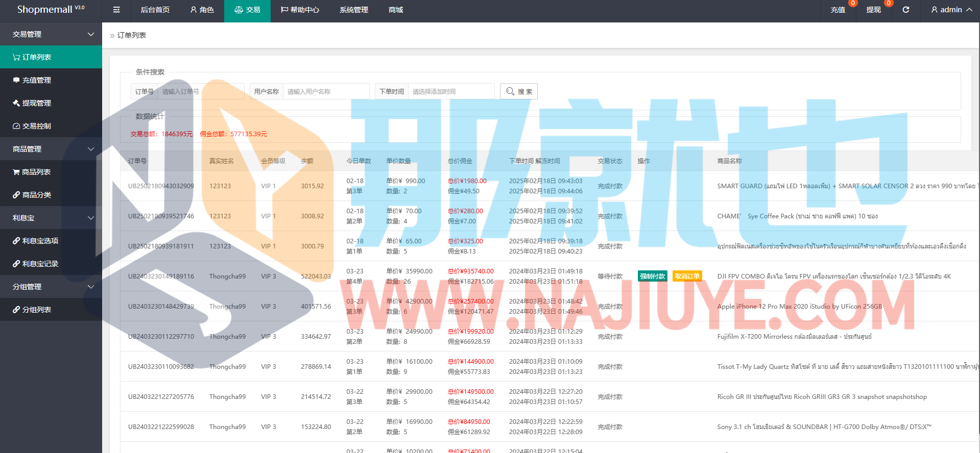
Task: Click the 订单号 search input field
Action: click(200, 91)
